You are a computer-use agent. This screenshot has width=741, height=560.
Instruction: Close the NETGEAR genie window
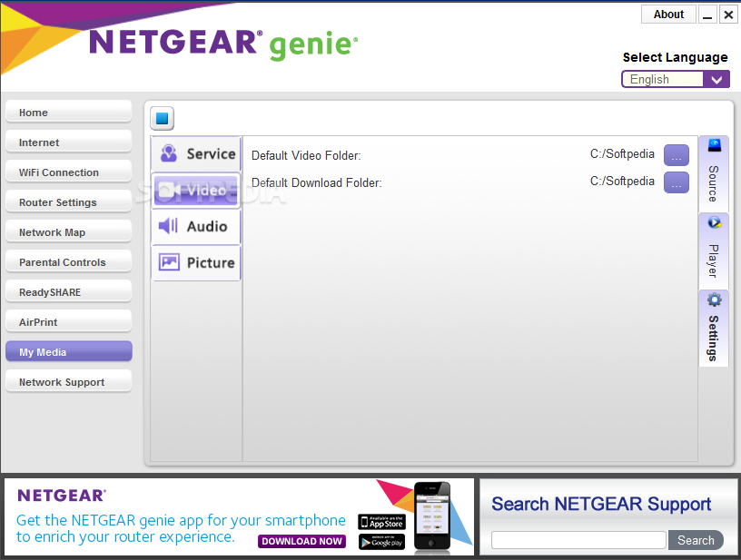pos(728,15)
